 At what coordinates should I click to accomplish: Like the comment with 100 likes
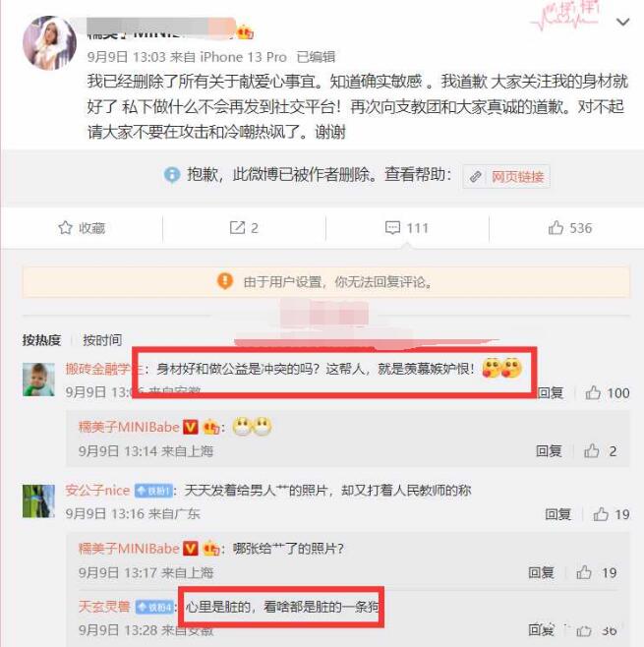(593, 393)
